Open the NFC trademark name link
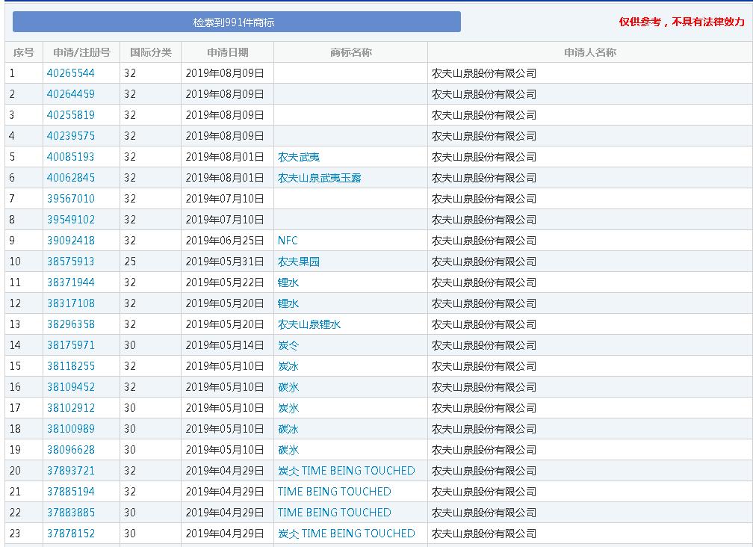756x547 pixels. (288, 241)
